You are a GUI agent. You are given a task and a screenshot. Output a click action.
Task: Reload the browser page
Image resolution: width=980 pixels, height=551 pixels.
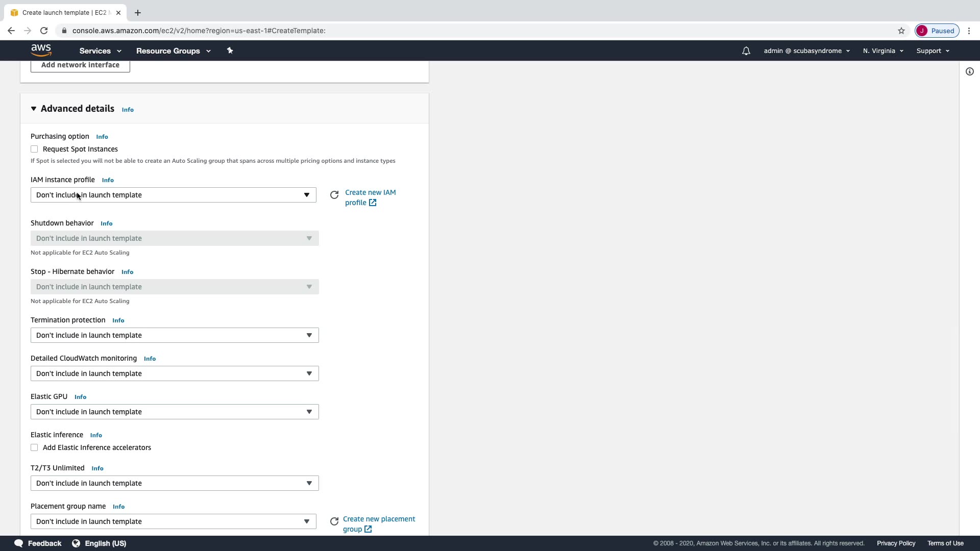pyautogui.click(x=44, y=31)
